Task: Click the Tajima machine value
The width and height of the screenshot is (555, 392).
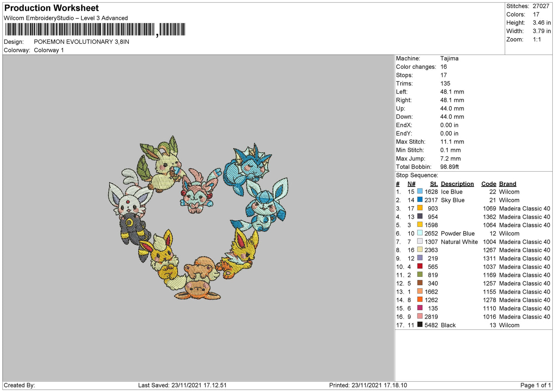Action: point(449,58)
